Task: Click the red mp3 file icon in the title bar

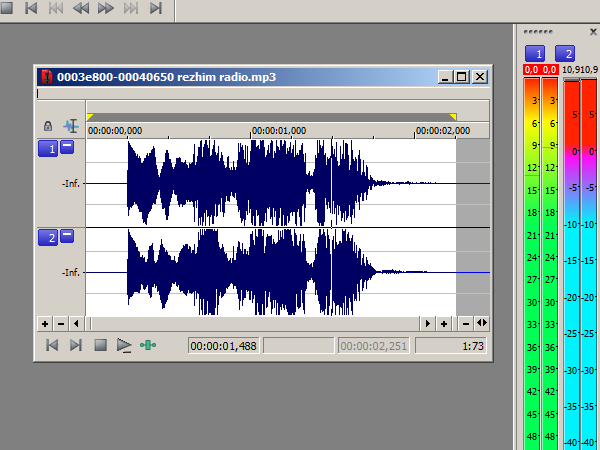Action: [47, 77]
